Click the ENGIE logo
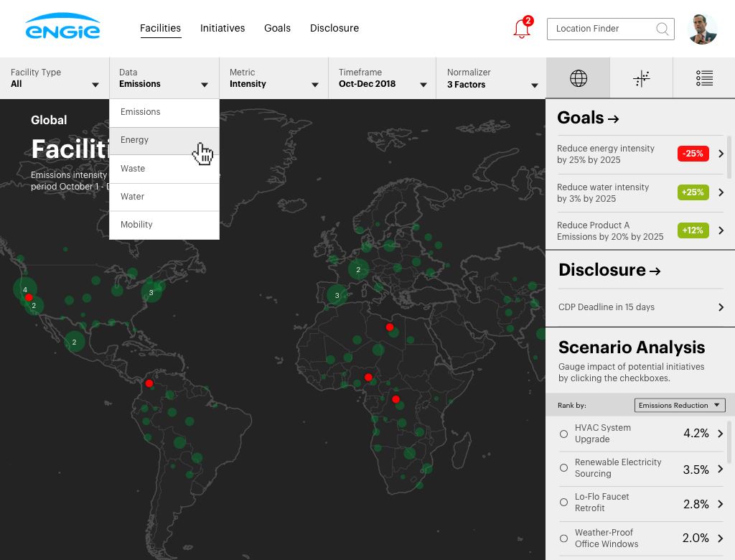This screenshot has height=560, width=735. 62,28
